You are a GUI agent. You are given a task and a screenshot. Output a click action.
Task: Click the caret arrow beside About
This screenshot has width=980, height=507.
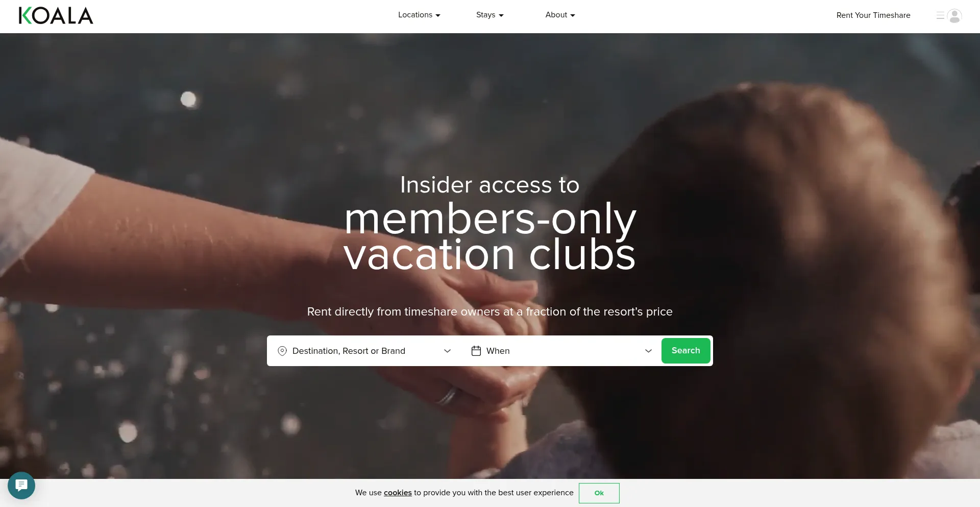pyautogui.click(x=573, y=16)
